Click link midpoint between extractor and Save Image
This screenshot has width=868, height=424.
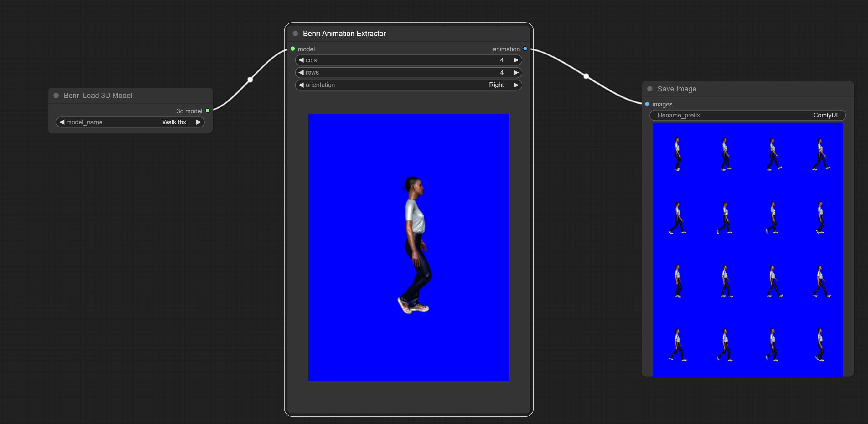(586, 76)
